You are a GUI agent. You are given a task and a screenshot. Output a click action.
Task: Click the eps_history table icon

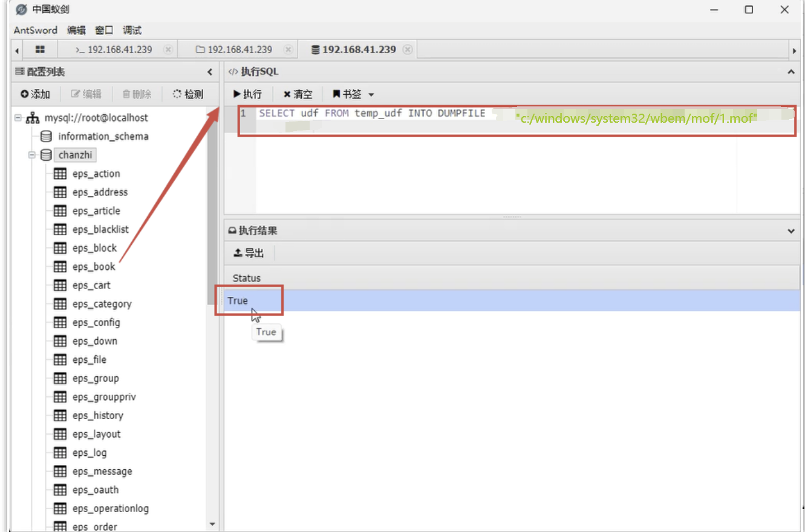pyautogui.click(x=60, y=415)
